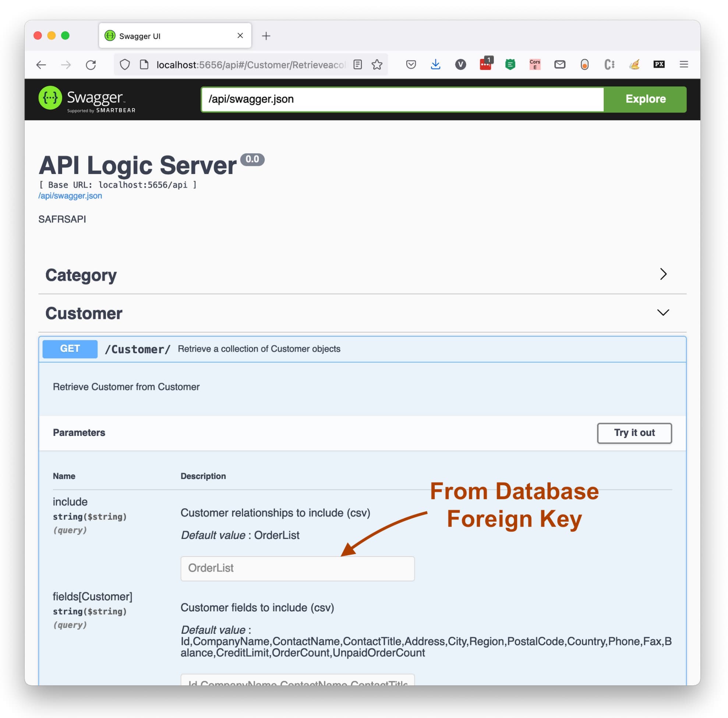Click the Try it out button
This screenshot has width=728, height=718.
pyautogui.click(x=634, y=433)
